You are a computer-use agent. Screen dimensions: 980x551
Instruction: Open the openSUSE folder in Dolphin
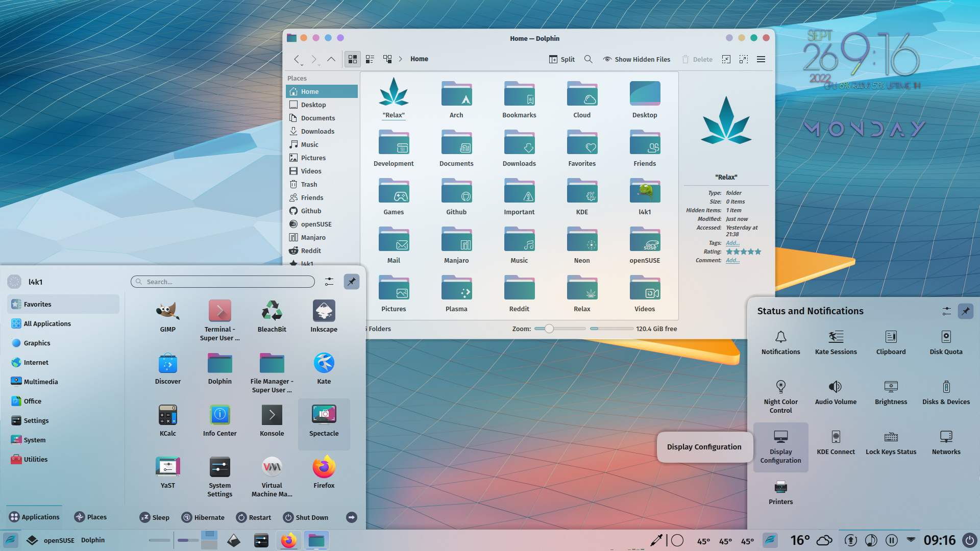(645, 245)
